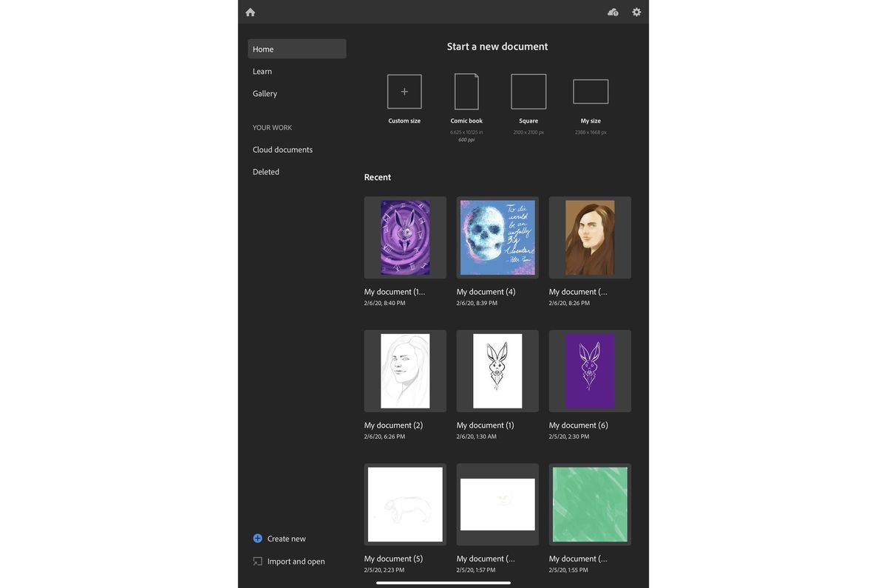
Task: Click the Import and open icon
Action: tap(255, 560)
